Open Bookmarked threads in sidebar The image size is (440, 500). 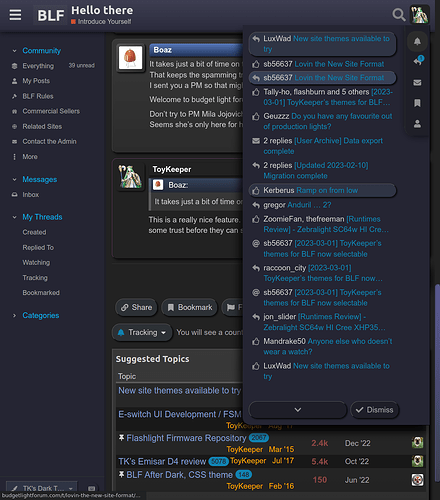(41, 293)
